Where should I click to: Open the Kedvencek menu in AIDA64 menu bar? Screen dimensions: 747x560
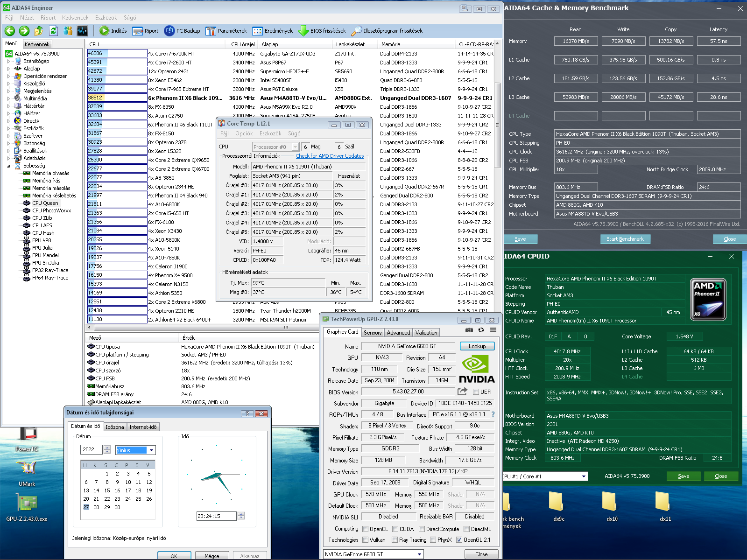(75, 18)
